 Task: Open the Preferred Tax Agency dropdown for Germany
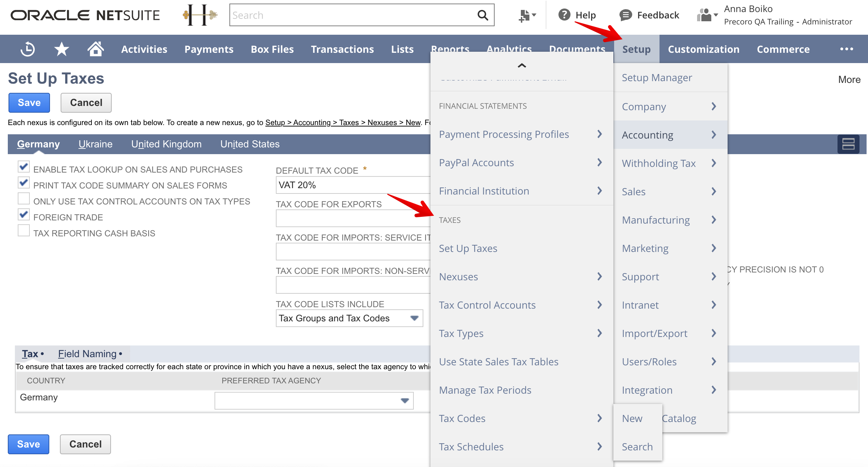tap(404, 400)
